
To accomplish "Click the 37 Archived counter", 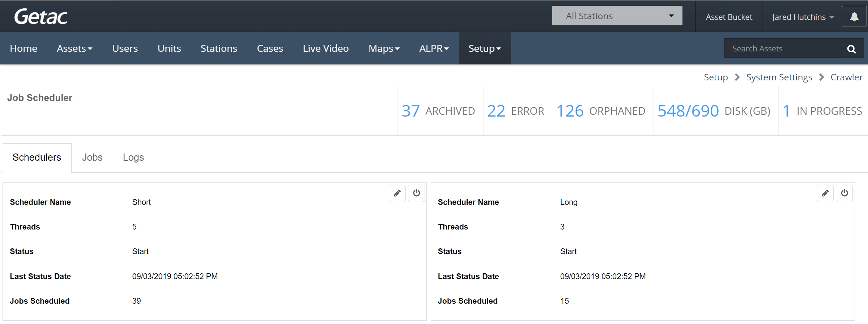I will click(x=438, y=111).
